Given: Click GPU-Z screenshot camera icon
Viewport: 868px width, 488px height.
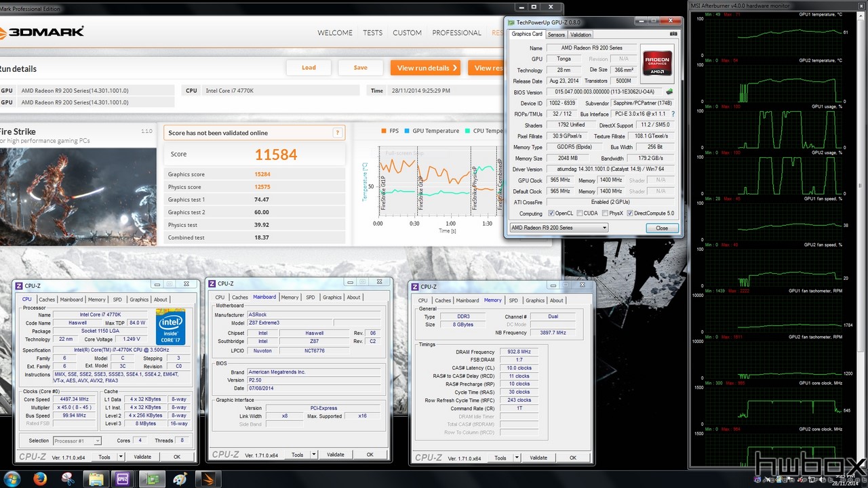Looking at the screenshot, I should tap(673, 34).
